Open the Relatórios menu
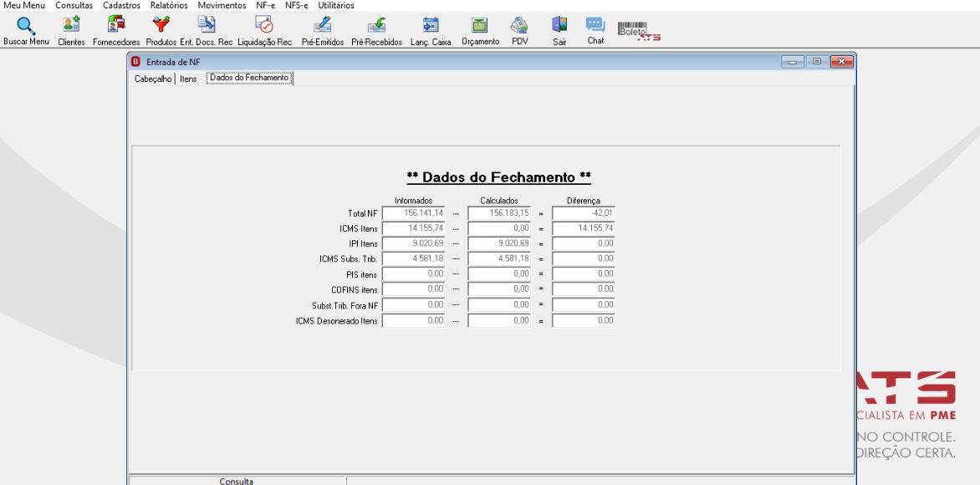 [169, 5]
